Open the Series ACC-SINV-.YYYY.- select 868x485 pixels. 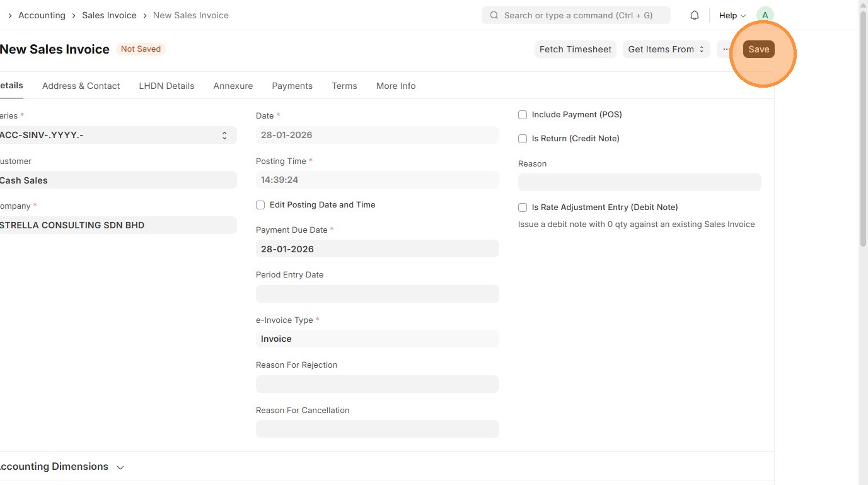click(117, 135)
